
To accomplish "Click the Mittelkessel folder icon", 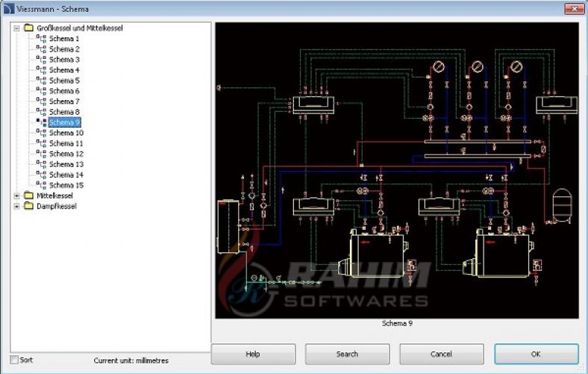I will pos(28,196).
